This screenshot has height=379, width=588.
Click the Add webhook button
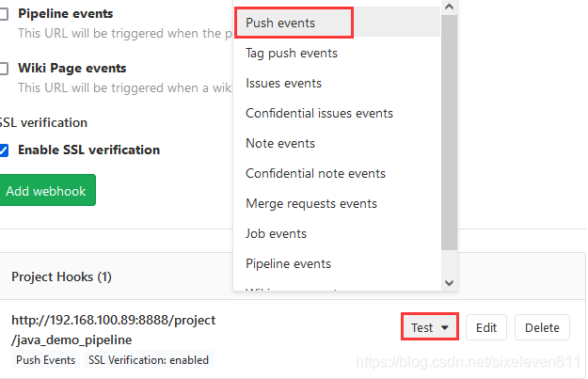46,191
